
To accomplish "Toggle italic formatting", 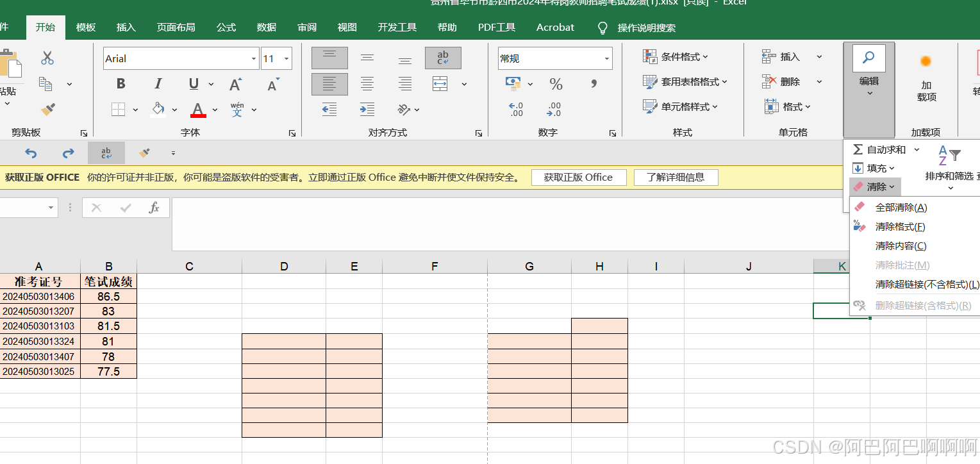I will coord(158,83).
